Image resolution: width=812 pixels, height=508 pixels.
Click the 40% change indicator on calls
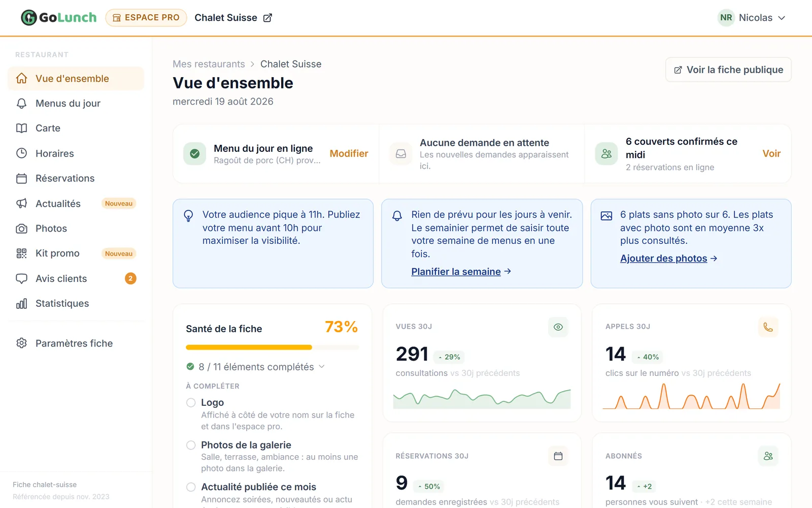(649, 357)
